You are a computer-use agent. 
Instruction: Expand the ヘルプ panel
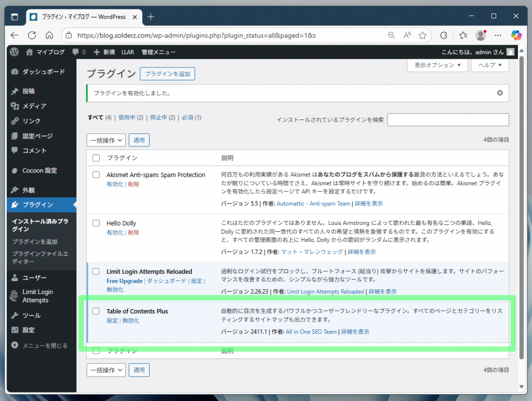pos(489,65)
